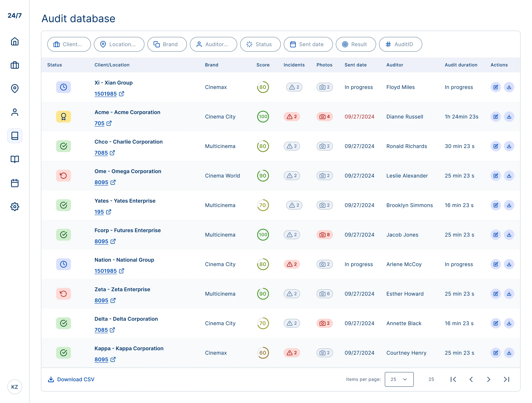Image resolution: width=532 pixels, height=403 pixels.
Task: Download the Acme Corporation audit row
Action: (x=509, y=117)
